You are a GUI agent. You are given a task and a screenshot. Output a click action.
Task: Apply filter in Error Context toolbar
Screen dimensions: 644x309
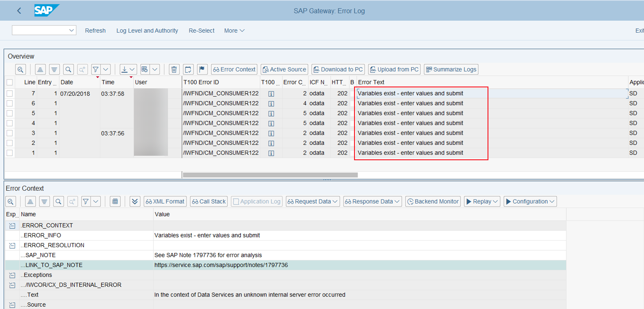86,201
